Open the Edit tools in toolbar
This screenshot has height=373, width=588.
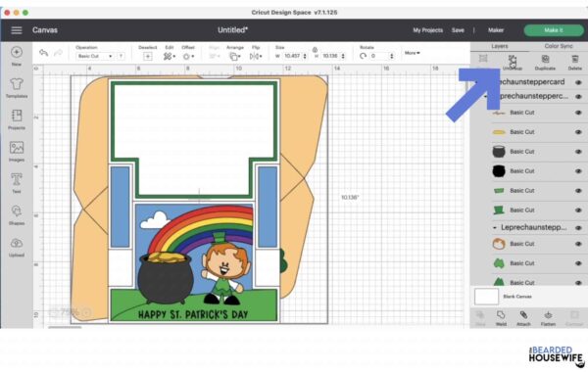point(170,56)
